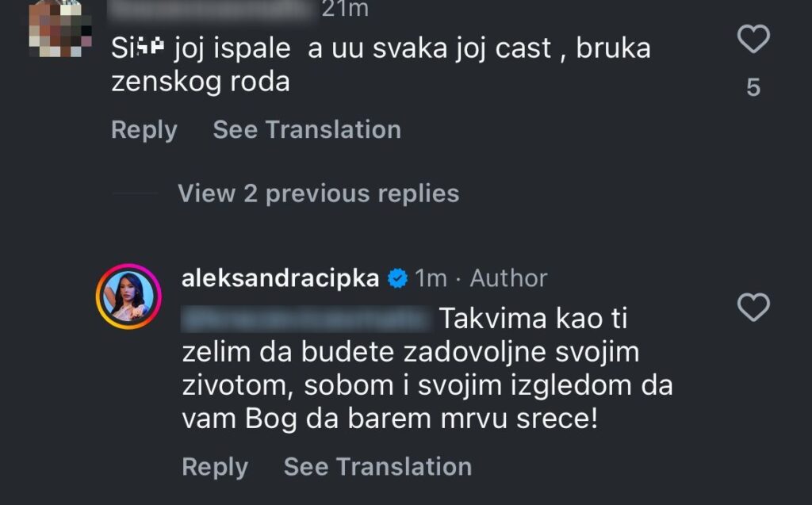Viewport: 812px width, 505px height.
Task: Reply to aleksandracipka's author comment
Action: click(215, 467)
